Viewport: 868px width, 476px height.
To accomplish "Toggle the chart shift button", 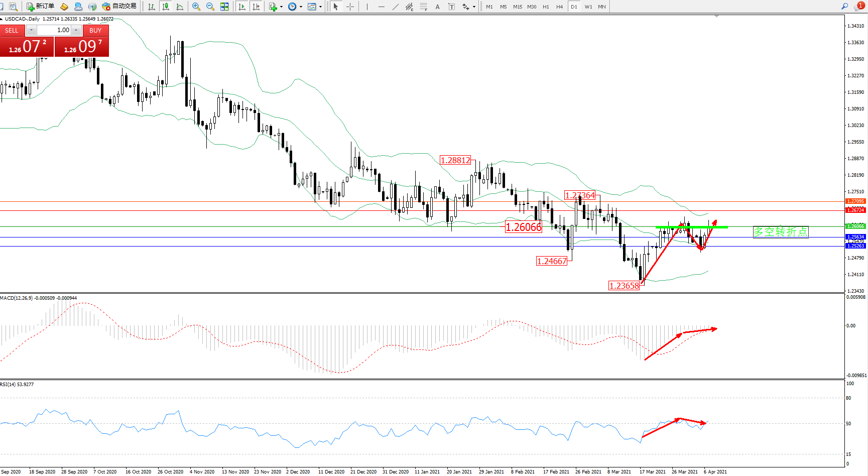I will point(256,7).
